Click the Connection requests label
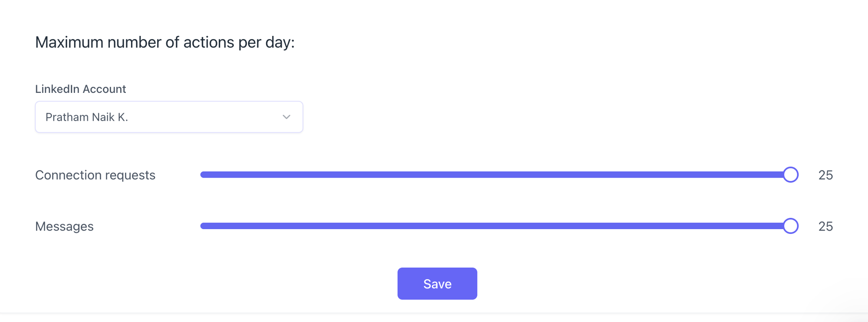Screen dimensions: 868x322 95,175
